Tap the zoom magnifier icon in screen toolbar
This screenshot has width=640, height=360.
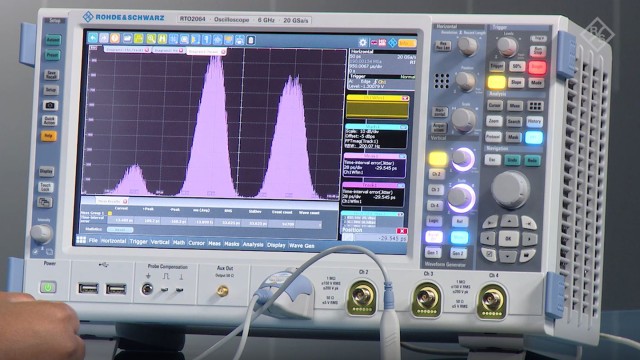pos(151,39)
